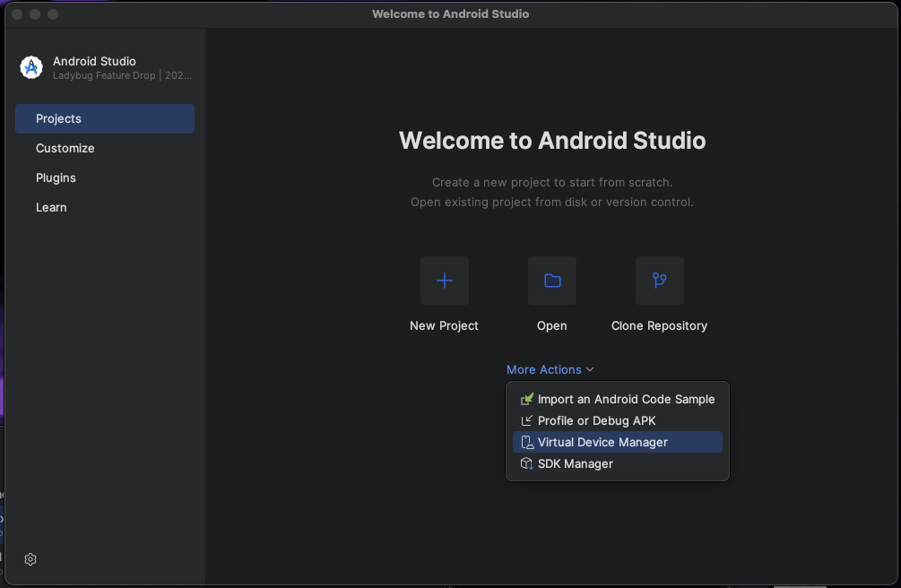Click the New Project plus icon
This screenshot has height=588, width=901.
tap(444, 281)
